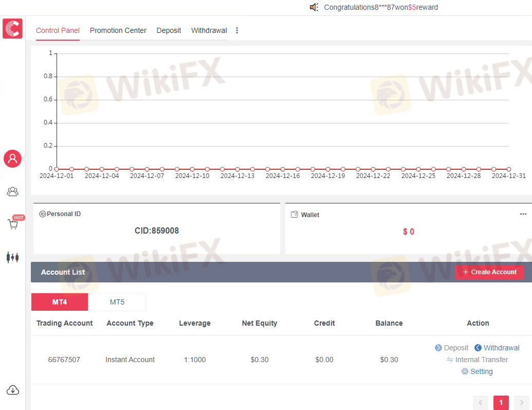532x410 pixels.
Task: Open Setting link for account 66767507
Action: click(482, 371)
